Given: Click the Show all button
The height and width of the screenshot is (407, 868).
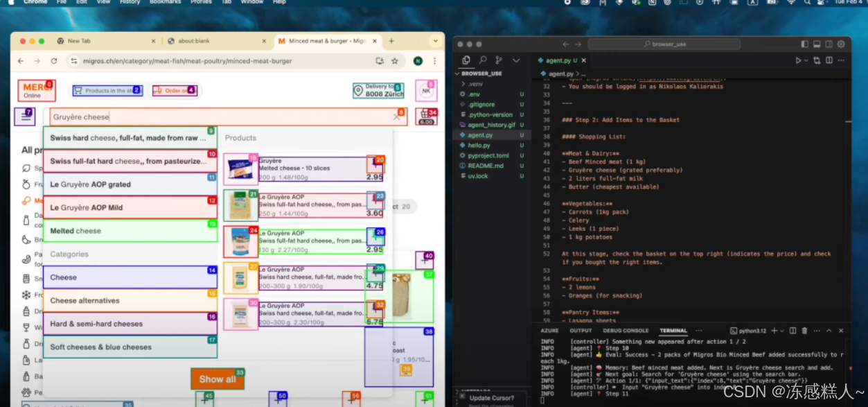Looking at the screenshot, I should pos(218,379).
